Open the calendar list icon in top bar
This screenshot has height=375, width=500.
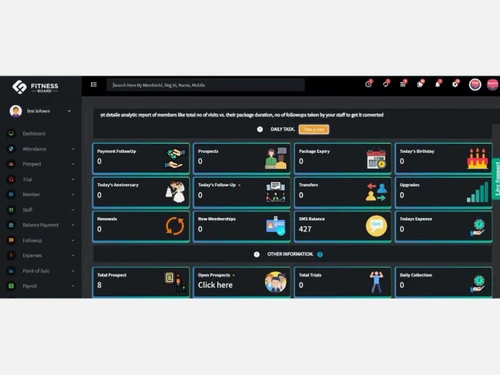403,84
